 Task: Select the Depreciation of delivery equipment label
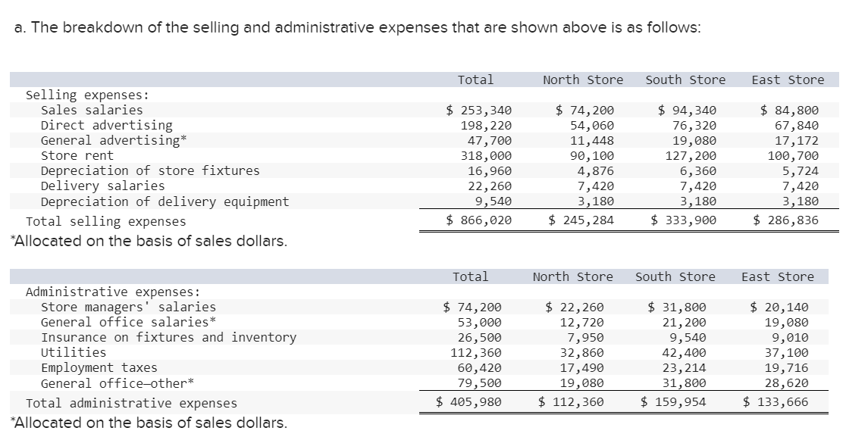pos(165,201)
